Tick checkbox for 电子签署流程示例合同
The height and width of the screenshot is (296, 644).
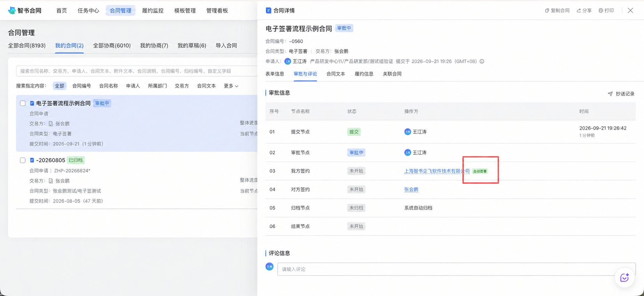pyautogui.click(x=23, y=103)
